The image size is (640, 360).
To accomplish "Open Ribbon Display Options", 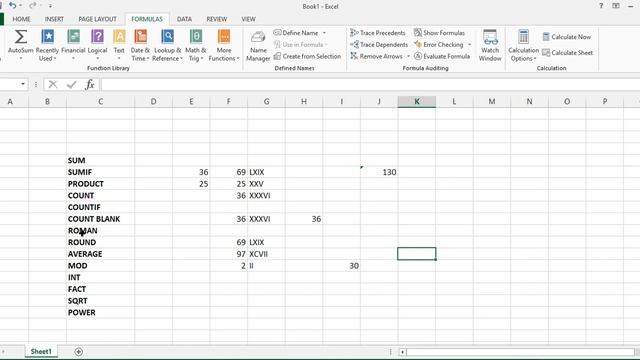I will click(616, 6).
